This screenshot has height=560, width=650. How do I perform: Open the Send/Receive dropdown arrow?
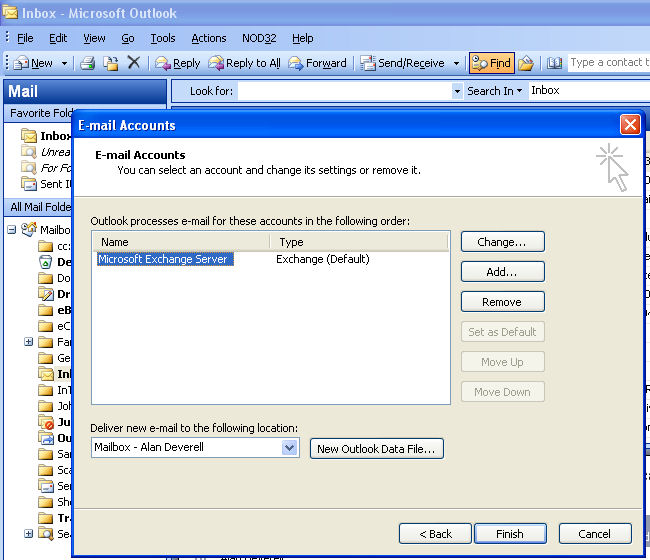[x=456, y=63]
